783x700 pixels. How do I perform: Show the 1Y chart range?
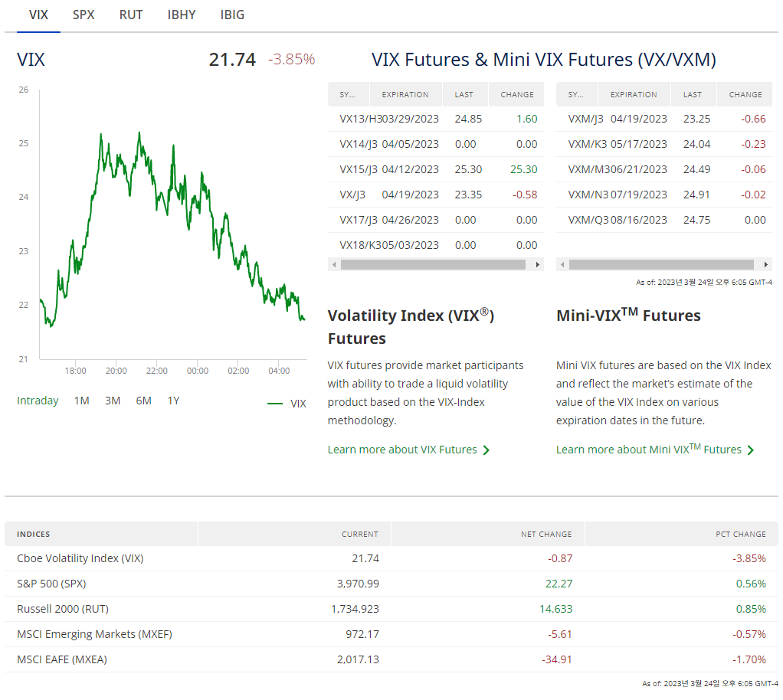tap(173, 401)
